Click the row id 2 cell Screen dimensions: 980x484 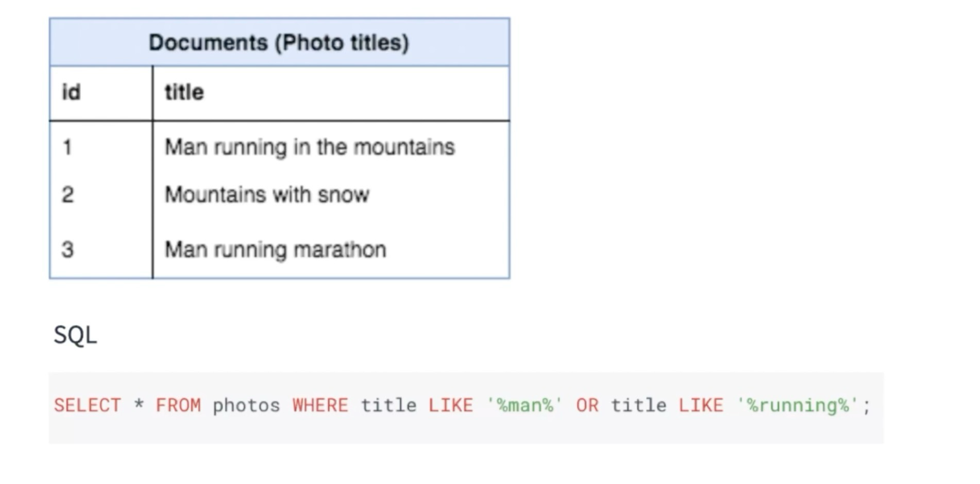pyautogui.click(x=67, y=195)
